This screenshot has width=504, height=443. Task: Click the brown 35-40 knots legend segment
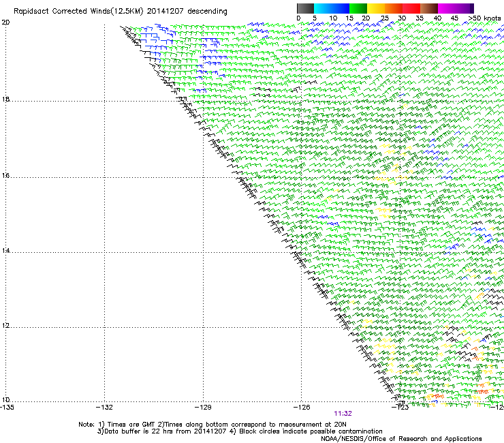click(x=429, y=8)
